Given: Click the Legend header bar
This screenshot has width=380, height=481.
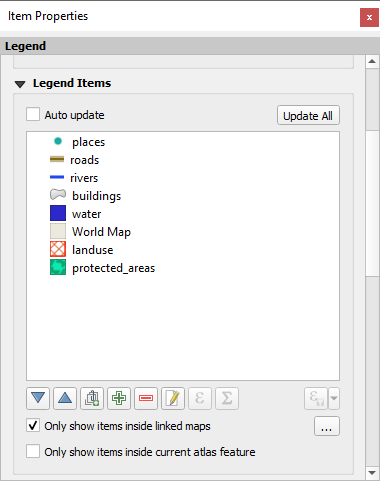Looking at the screenshot, I should tap(190, 46).
